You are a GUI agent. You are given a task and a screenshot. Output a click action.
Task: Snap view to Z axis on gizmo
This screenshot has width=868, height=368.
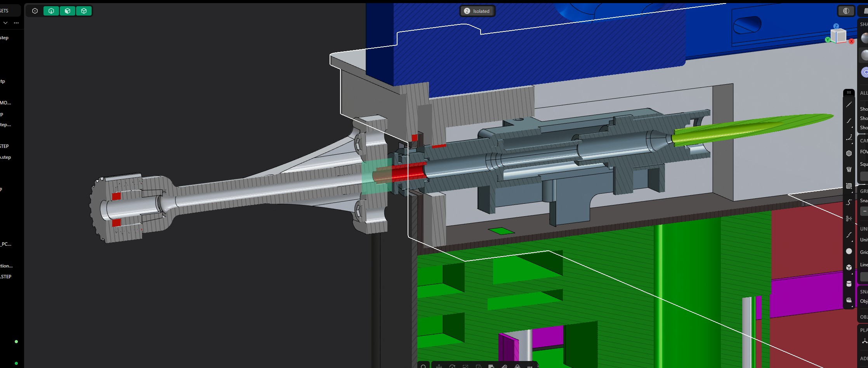click(x=836, y=26)
